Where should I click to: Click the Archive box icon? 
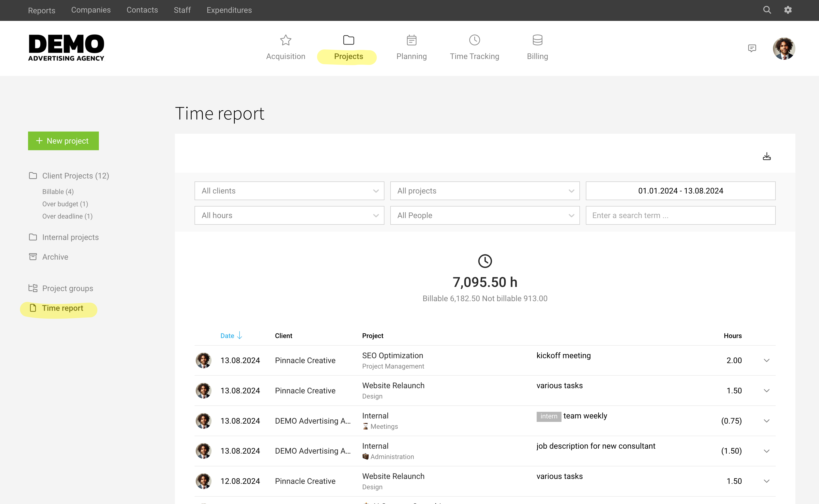point(33,257)
